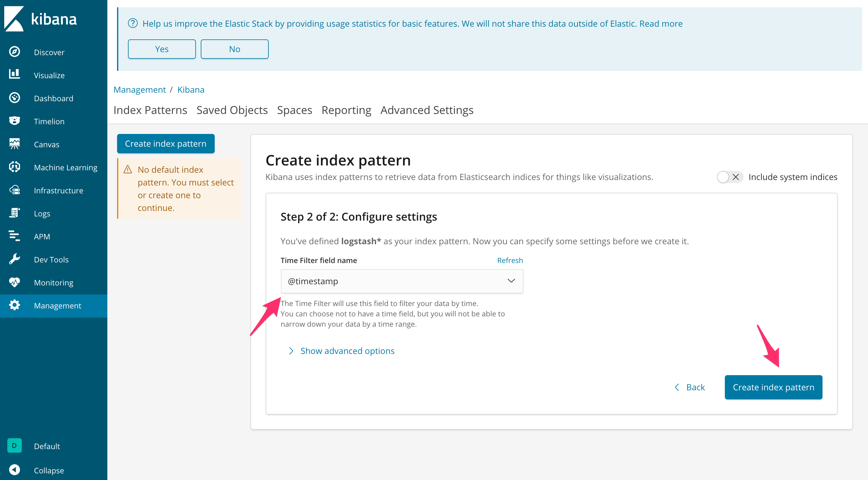The width and height of the screenshot is (868, 480).
Task: Open the Timelion bear icon
Action: point(14,121)
